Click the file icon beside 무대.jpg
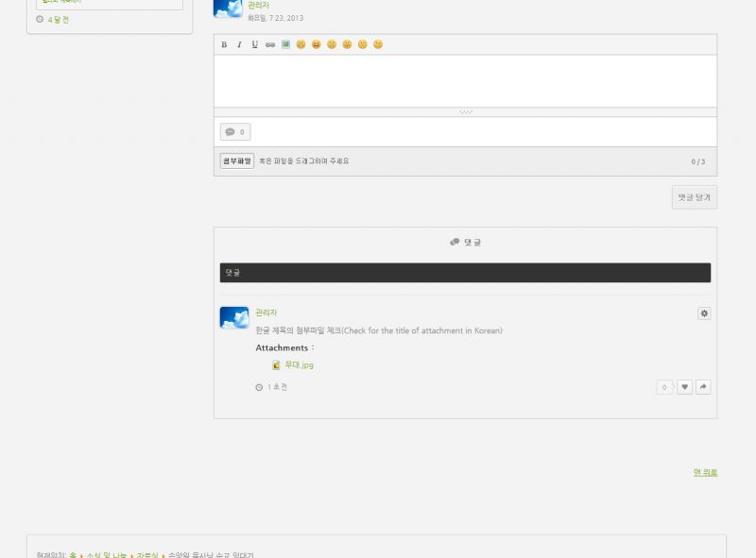The height and width of the screenshot is (558, 756). [x=276, y=365]
